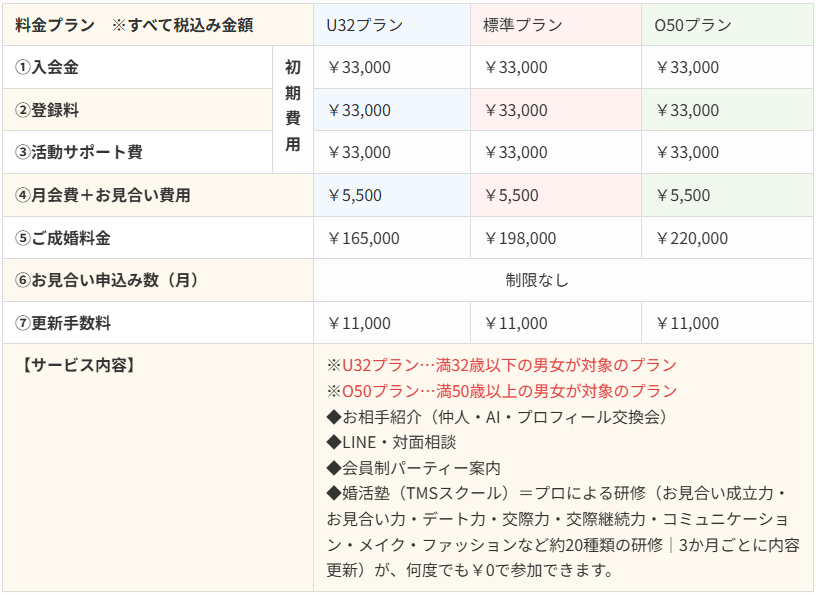Click the ◆会員制パーティー案内 line

pyautogui.click(x=414, y=468)
